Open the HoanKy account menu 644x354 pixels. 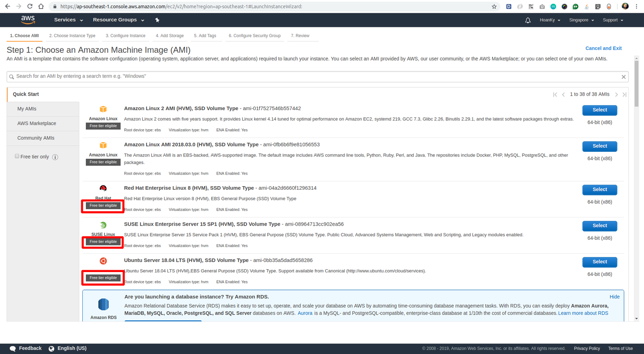pyautogui.click(x=550, y=20)
